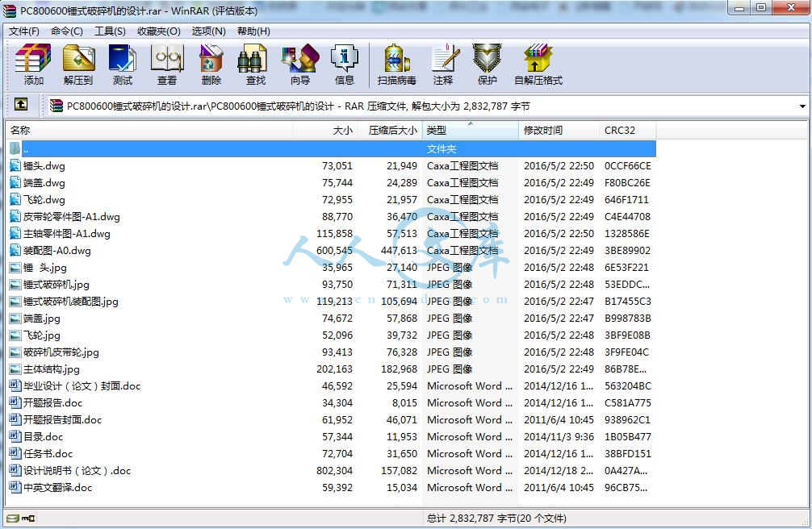Click the key icon in status bar
Viewport: 812px width, 529px height.
tap(28, 519)
